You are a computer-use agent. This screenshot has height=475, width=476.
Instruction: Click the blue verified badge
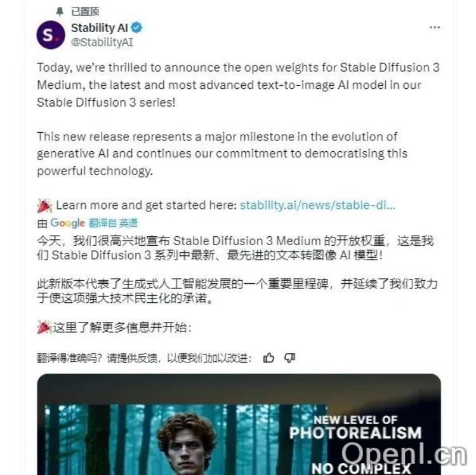136,28
